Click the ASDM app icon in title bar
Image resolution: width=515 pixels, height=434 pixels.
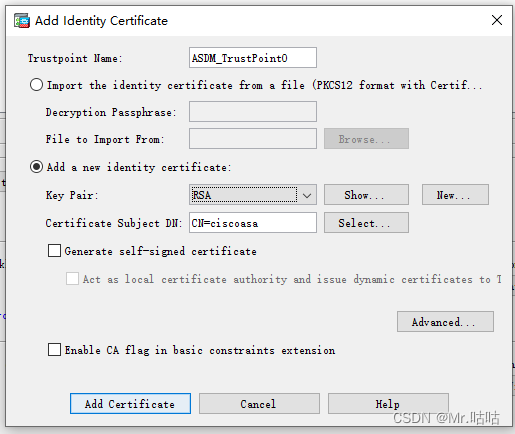tap(22, 21)
